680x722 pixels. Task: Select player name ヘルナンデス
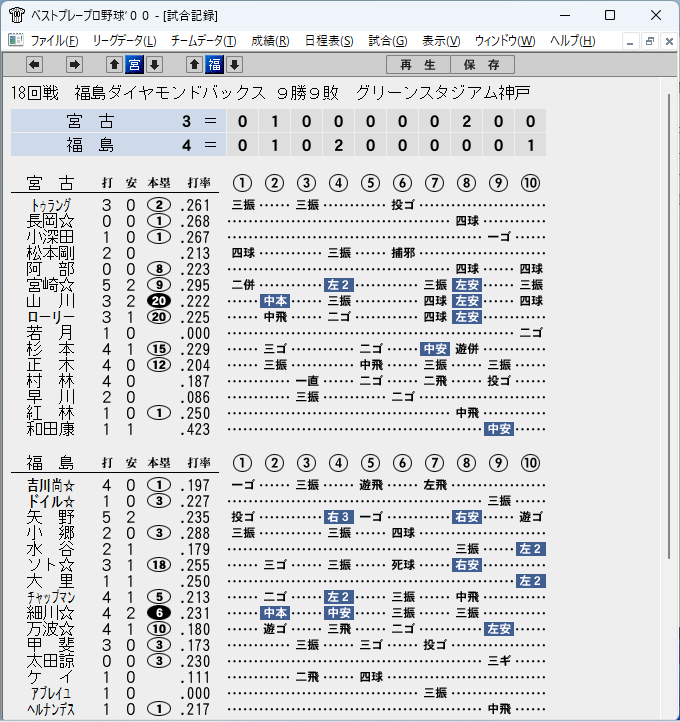[51, 709]
